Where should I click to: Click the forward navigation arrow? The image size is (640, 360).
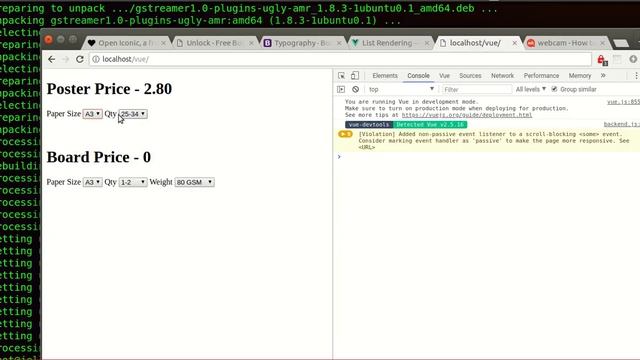(x=65, y=59)
